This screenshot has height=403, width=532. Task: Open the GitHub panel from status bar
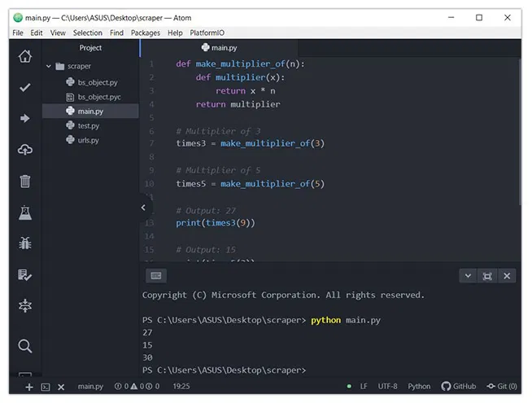(459, 387)
